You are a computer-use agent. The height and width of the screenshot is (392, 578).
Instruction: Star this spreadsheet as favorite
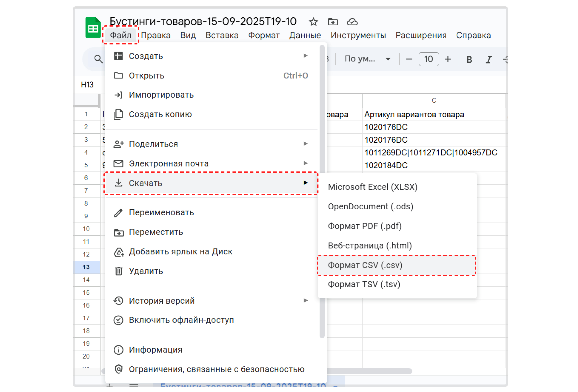(x=313, y=22)
